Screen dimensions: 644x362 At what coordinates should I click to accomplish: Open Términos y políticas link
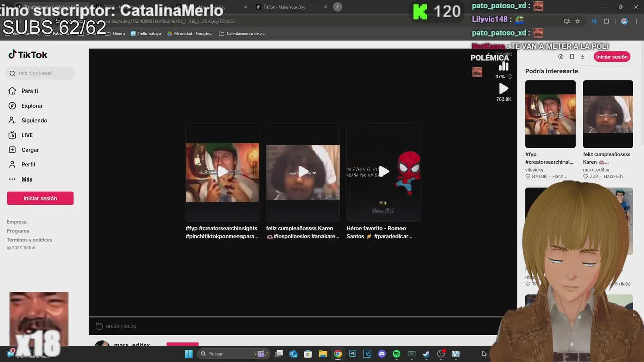(29, 240)
